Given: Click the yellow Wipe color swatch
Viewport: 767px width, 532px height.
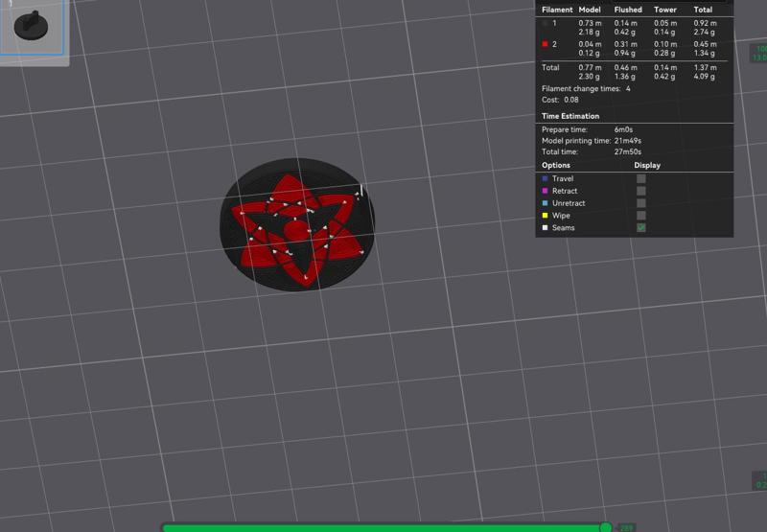Looking at the screenshot, I should pos(545,215).
